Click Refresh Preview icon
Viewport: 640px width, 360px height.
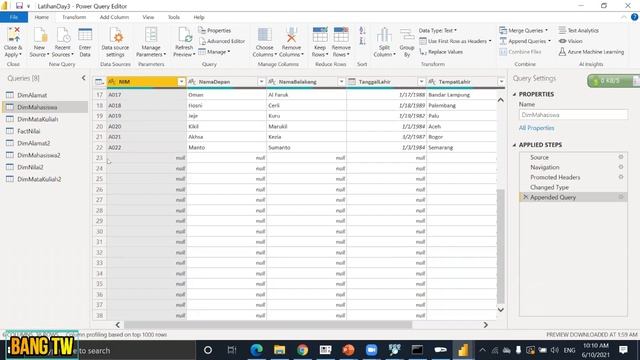pyautogui.click(x=184, y=35)
